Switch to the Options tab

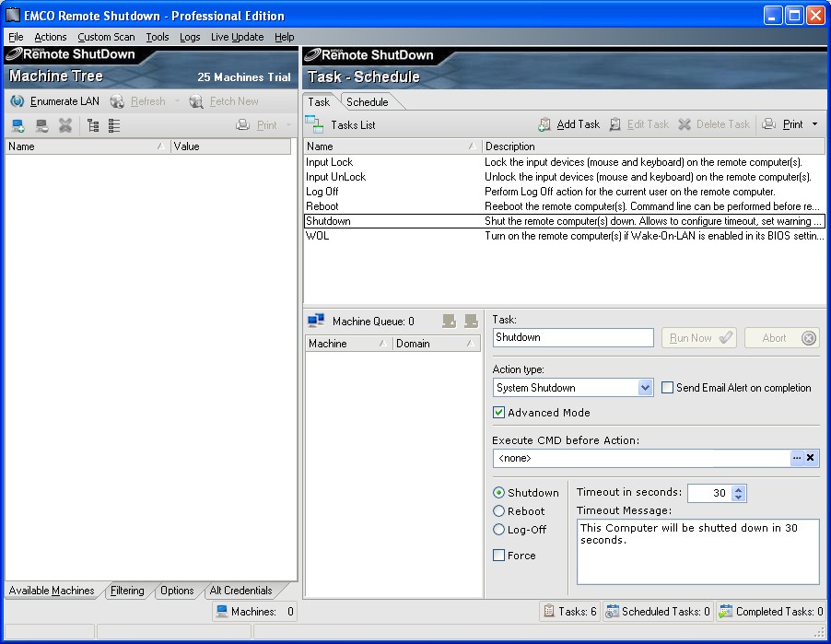point(177,590)
